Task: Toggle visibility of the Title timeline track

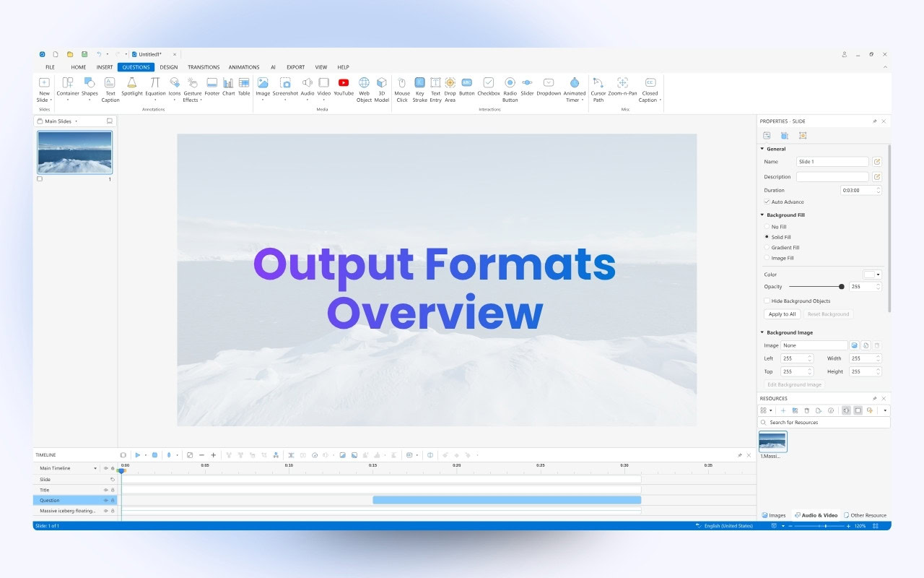Action: point(105,490)
